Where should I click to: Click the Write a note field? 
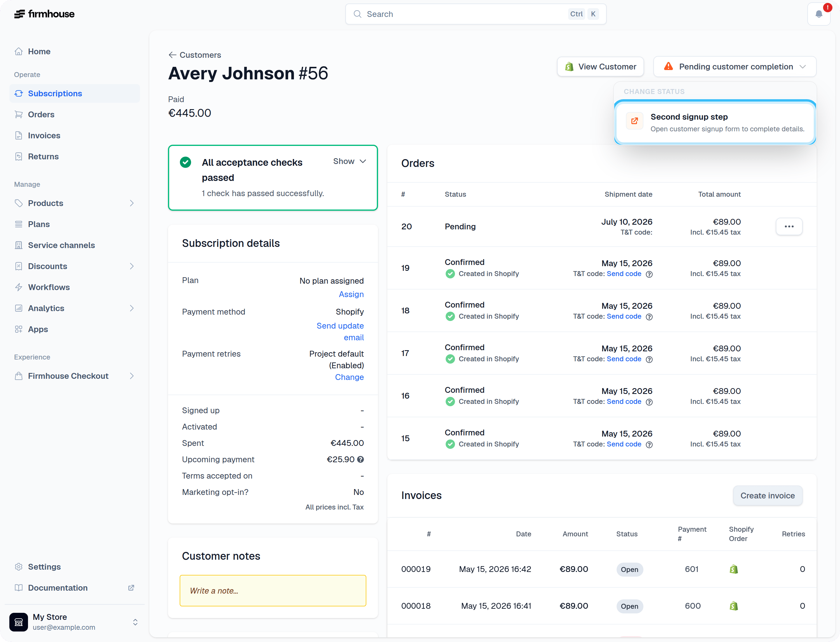click(273, 591)
